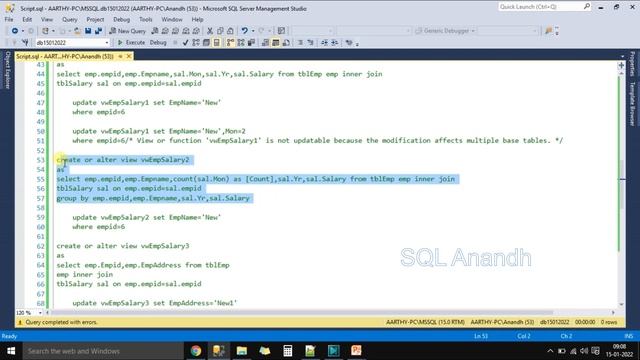Run the query with Execute
Screen dimensions: 640x360
[131, 42]
